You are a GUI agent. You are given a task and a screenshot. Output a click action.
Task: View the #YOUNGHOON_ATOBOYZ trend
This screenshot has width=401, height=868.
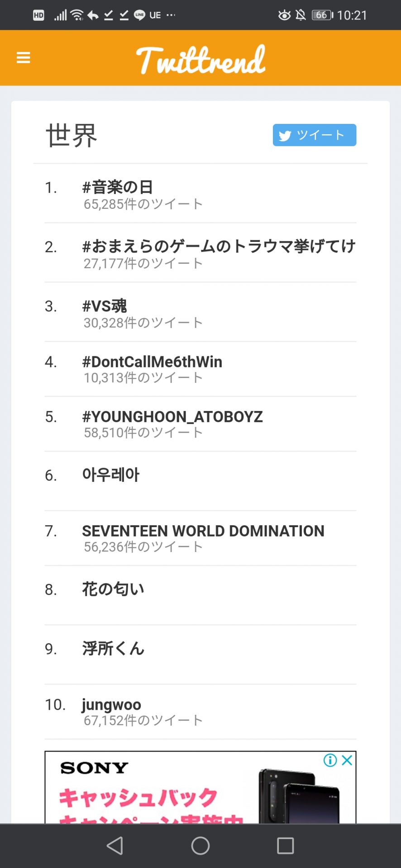(x=172, y=416)
